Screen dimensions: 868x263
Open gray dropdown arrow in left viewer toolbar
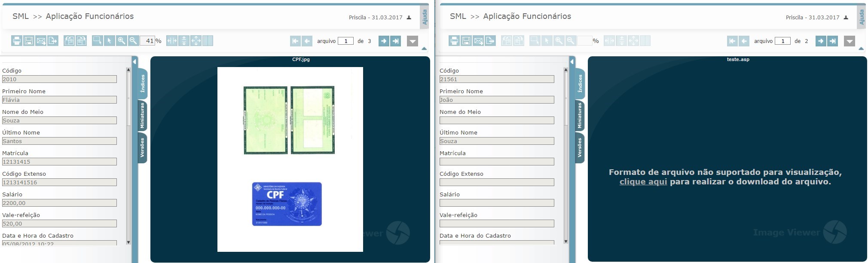tap(413, 41)
